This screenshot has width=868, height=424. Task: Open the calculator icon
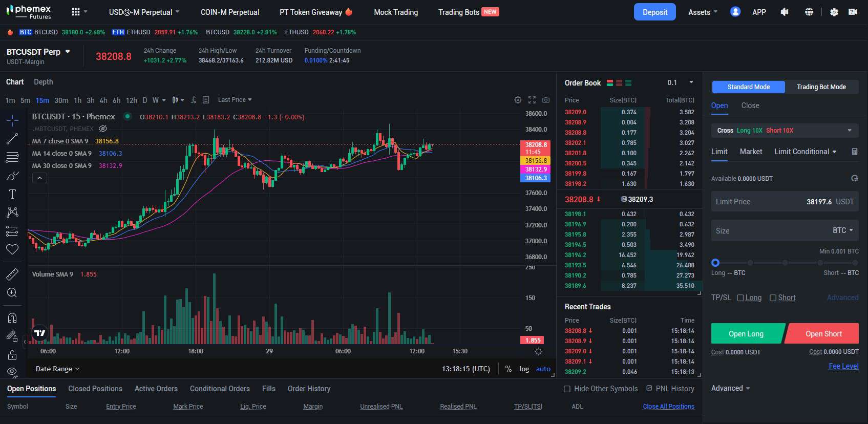(854, 152)
